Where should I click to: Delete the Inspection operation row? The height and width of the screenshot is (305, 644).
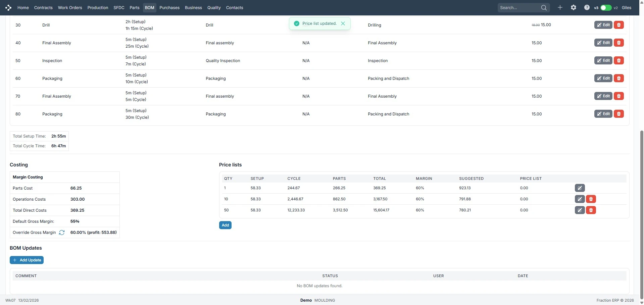point(618,60)
